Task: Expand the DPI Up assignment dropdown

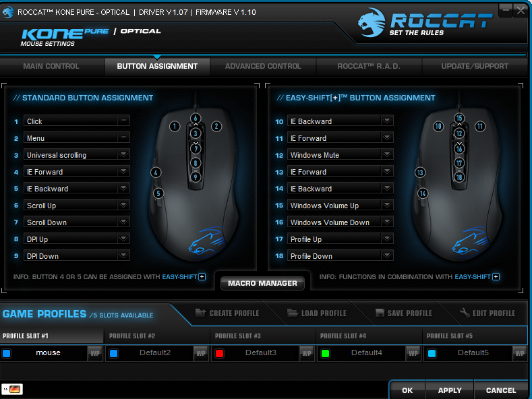Action: 123,239
